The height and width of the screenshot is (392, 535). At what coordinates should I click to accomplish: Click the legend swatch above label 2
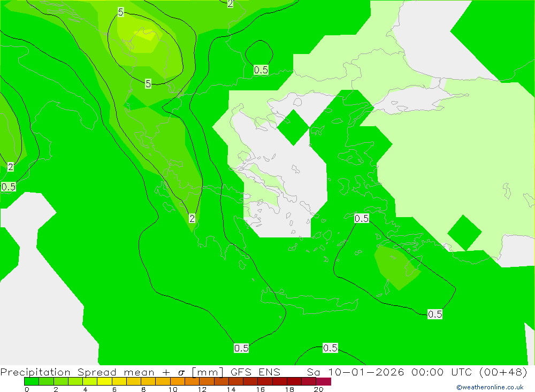pos(61,381)
